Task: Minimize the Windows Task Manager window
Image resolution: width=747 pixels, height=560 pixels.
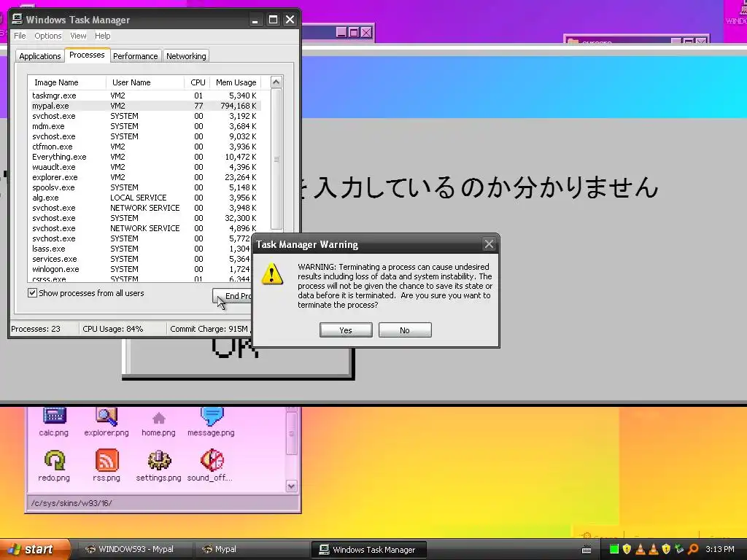Action: click(255, 20)
